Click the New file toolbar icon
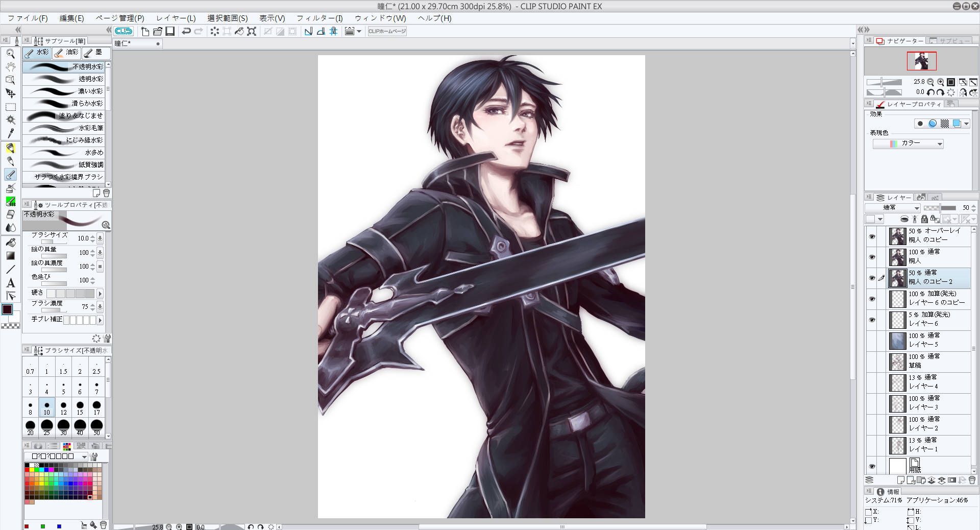980x530 pixels. pyautogui.click(x=145, y=31)
